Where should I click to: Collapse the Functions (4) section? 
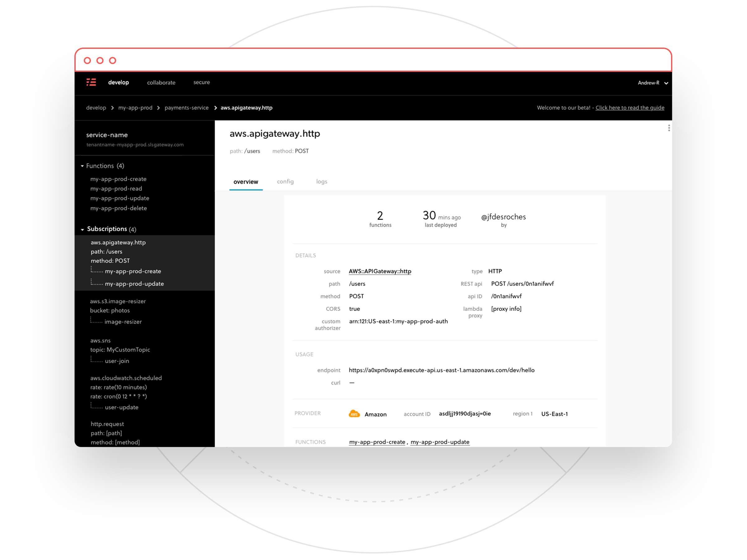[x=82, y=166]
